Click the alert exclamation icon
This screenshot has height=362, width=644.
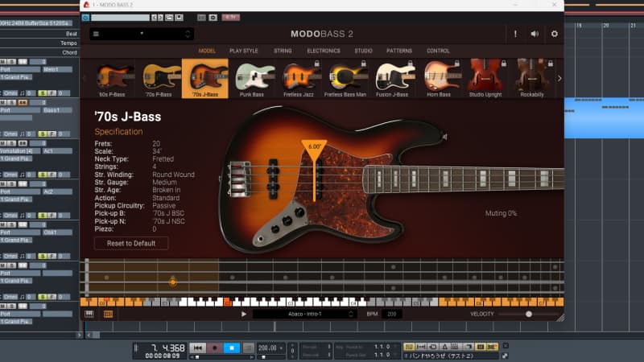[515, 34]
